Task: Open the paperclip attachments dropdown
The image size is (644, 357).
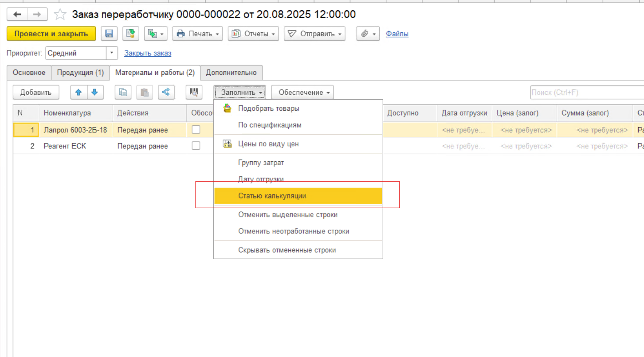Action: pos(368,34)
